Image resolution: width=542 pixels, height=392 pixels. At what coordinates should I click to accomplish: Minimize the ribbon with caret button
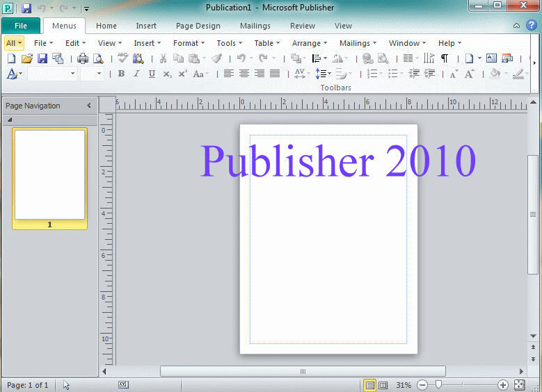coord(516,26)
